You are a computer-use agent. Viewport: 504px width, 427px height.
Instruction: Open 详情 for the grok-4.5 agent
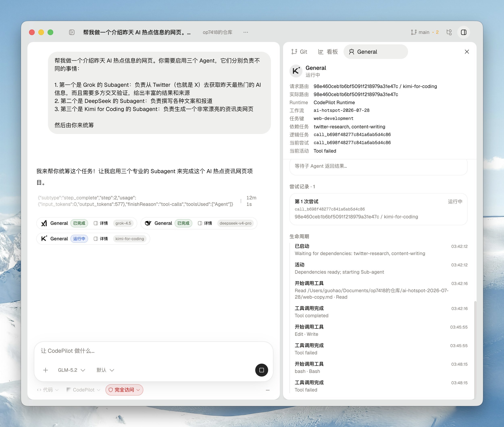(x=101, y=223)
